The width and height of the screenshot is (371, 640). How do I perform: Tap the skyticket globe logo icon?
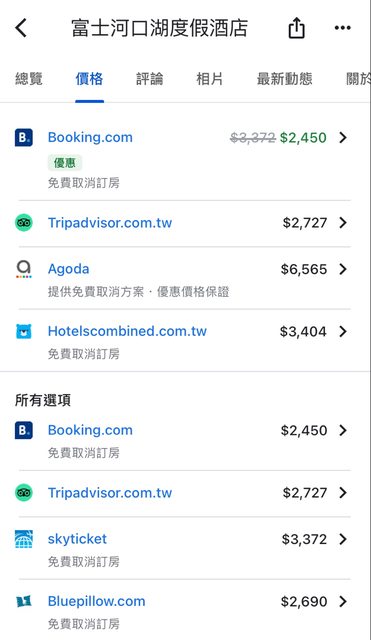[x=24, y=539]
